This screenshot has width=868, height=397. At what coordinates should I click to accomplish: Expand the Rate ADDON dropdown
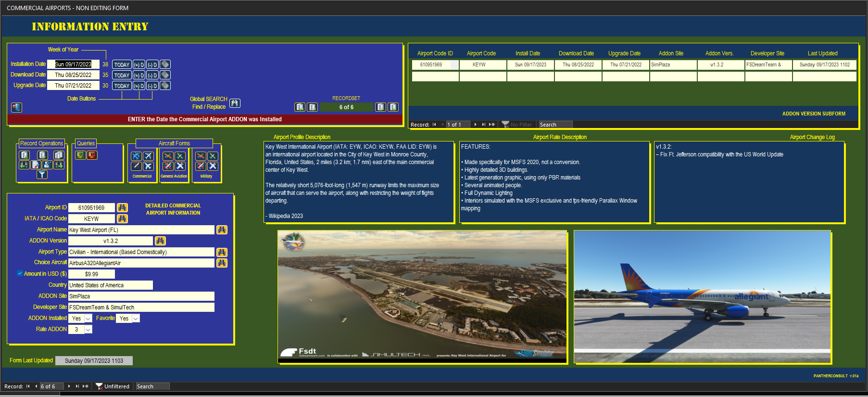[x=88, y=330]
